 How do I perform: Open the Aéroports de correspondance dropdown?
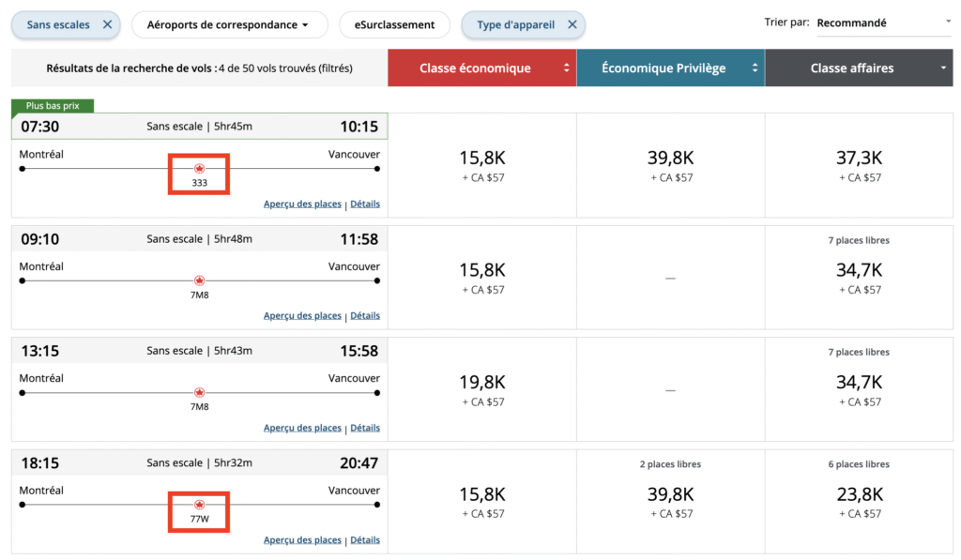[x=229, y=24]
